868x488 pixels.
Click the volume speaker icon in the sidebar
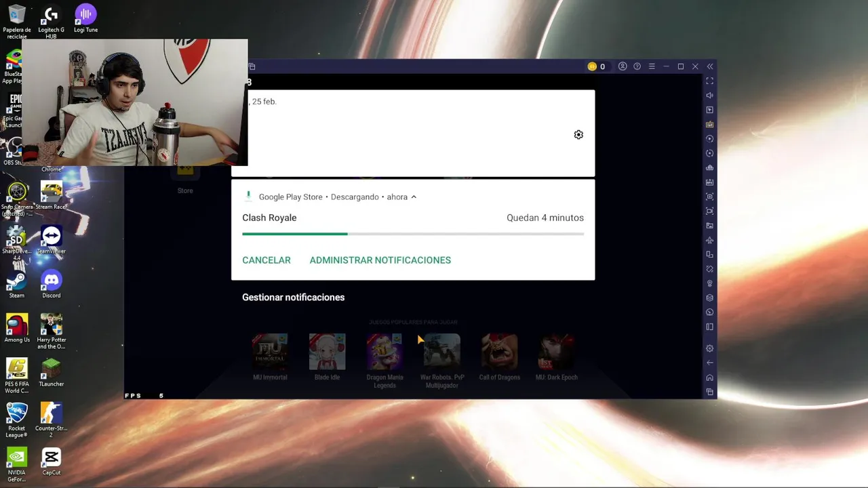[x=709, y=96]
